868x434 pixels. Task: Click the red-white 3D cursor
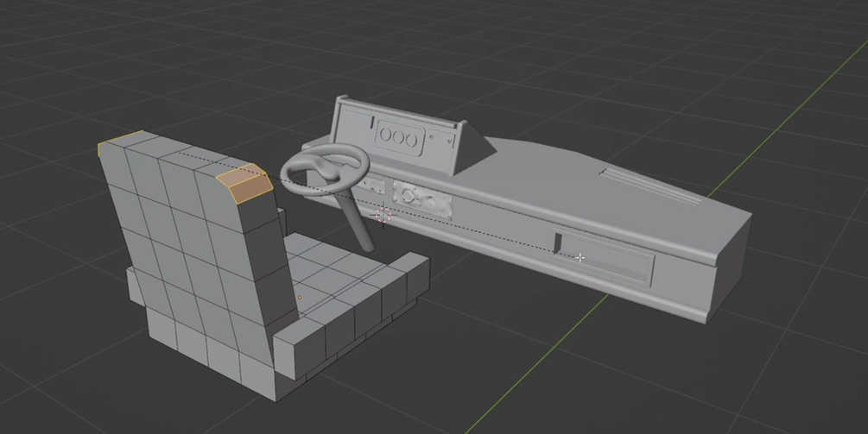click(383, 215)
